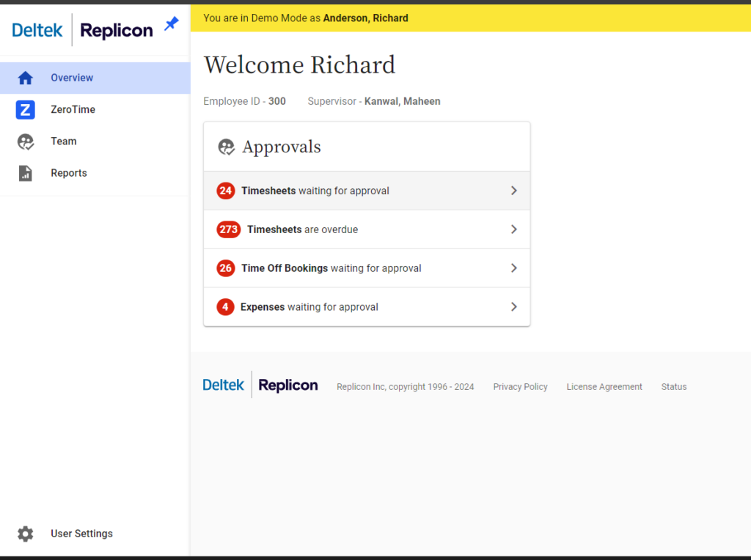Click the Approvals panel icon
Image resolution: width=751 pixels, height=560 pixels.
point(225,147)
